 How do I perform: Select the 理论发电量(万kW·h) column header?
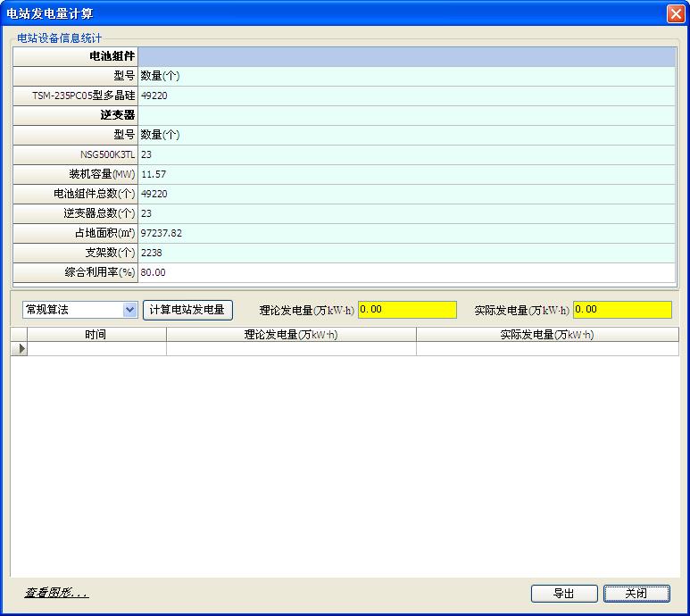[291, 335]
